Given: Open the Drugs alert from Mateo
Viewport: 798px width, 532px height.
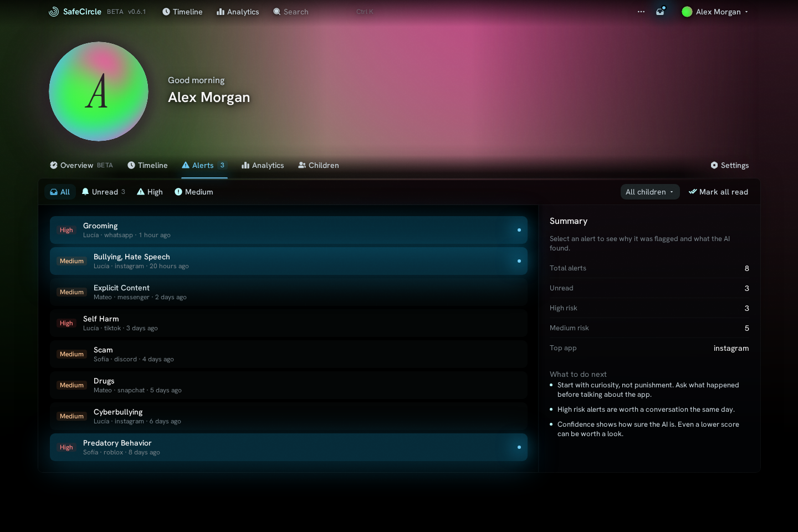Looking at the screenshot, I should coord(289,385).
